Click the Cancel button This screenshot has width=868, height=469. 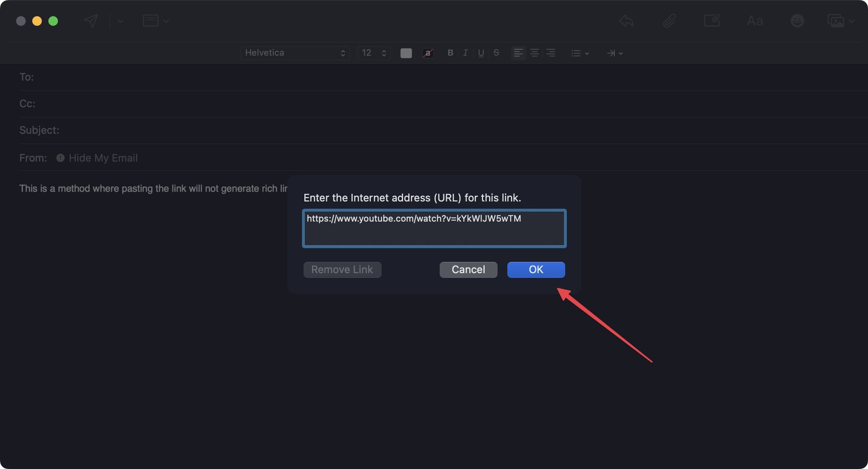(x=468, y=270)
